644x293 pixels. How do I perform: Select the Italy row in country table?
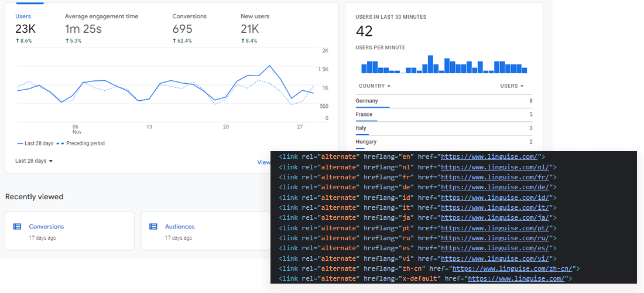click(361, 128)
